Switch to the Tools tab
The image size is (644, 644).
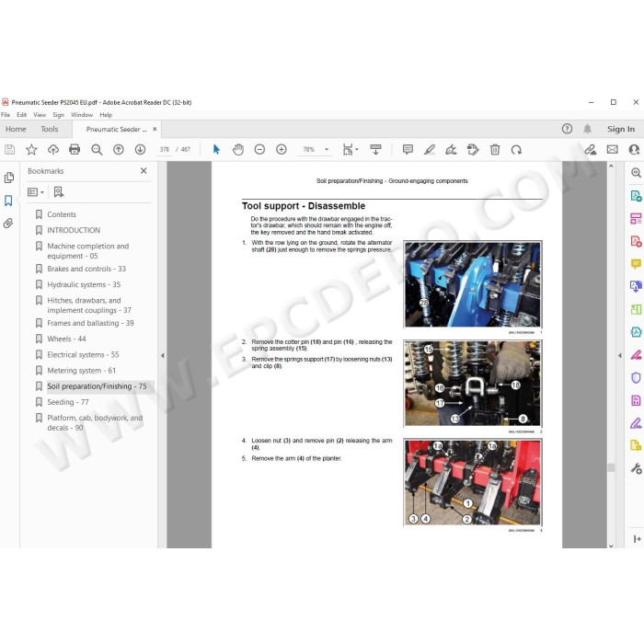click(x=50, y=129)
